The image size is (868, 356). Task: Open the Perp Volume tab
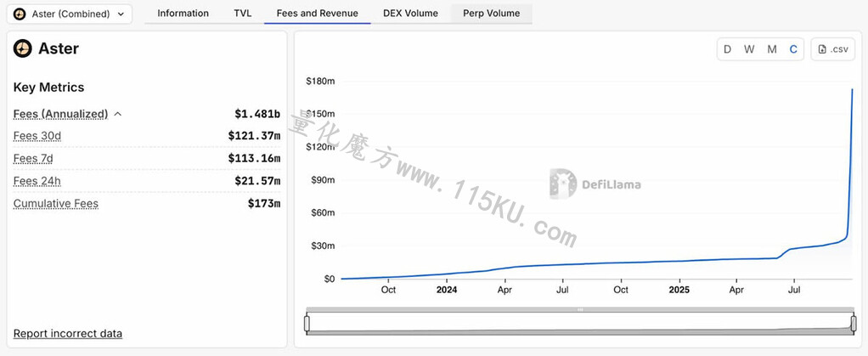click(x=492, y=14)
